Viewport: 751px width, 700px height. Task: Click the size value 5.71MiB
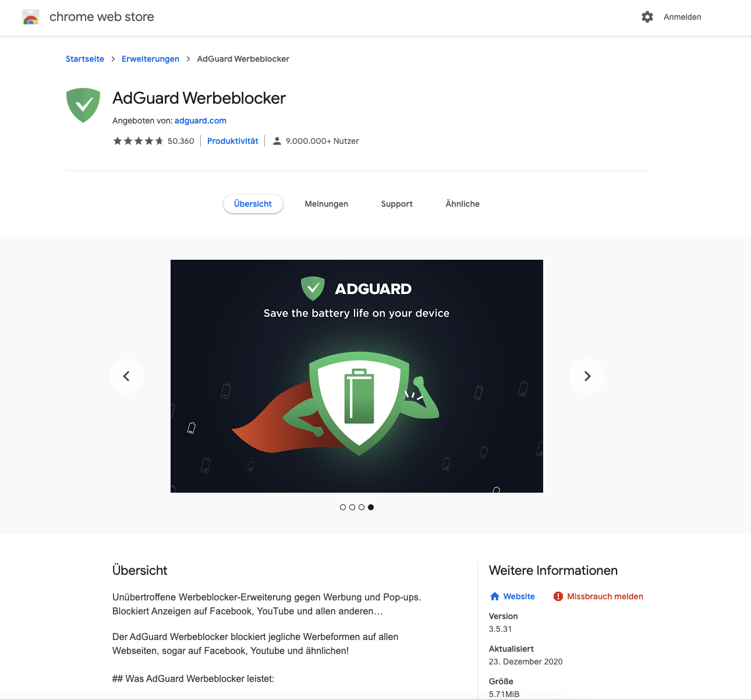[504, 694]
